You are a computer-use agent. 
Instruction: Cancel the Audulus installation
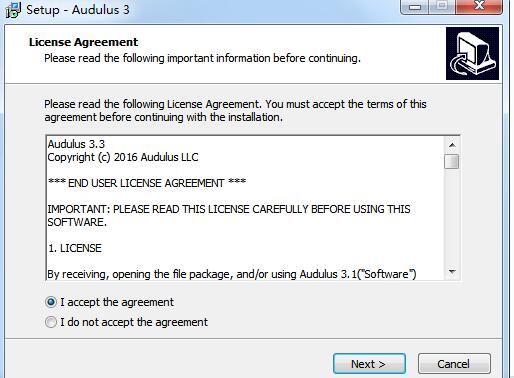pyautogui.click(x=454, y=364)
